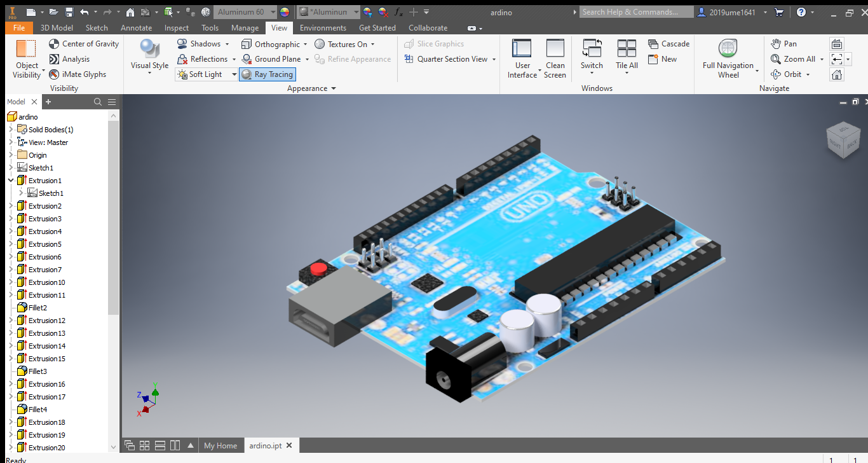868x463 pixels.
Task: Toggle Clean Screen mode
Action: [555, 59]
